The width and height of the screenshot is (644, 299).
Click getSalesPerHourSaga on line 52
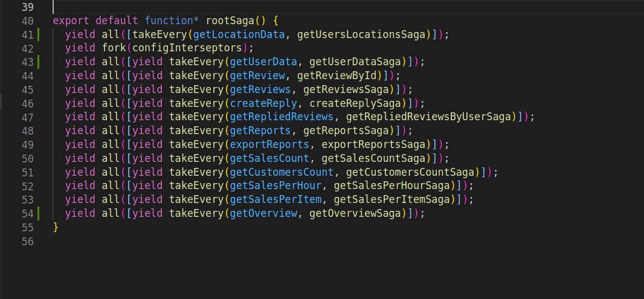[392, 185]
